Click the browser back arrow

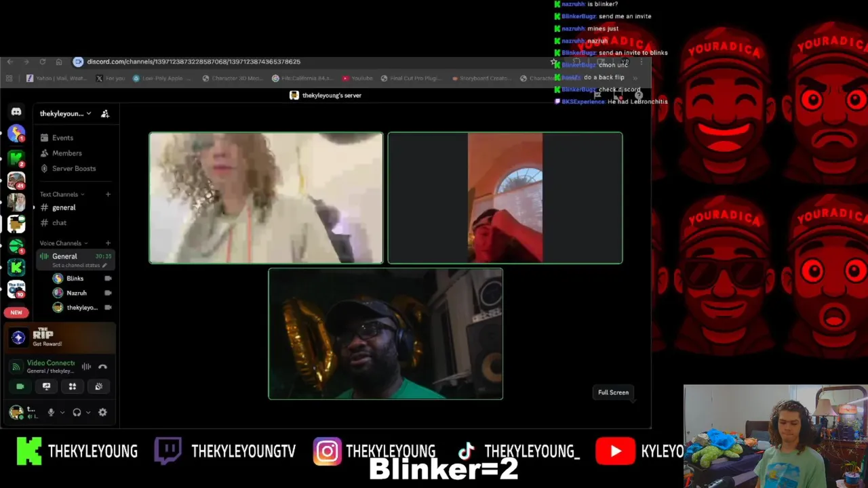10,62
